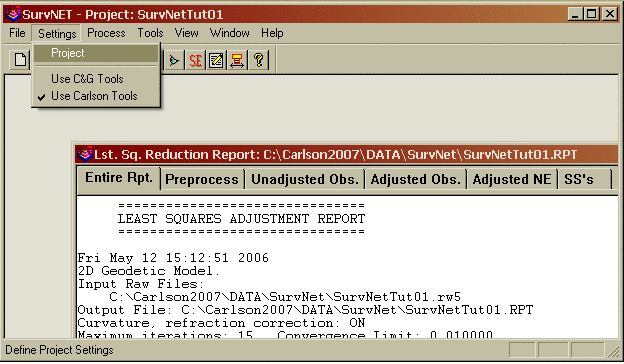Open the View menu

[186, 33]
